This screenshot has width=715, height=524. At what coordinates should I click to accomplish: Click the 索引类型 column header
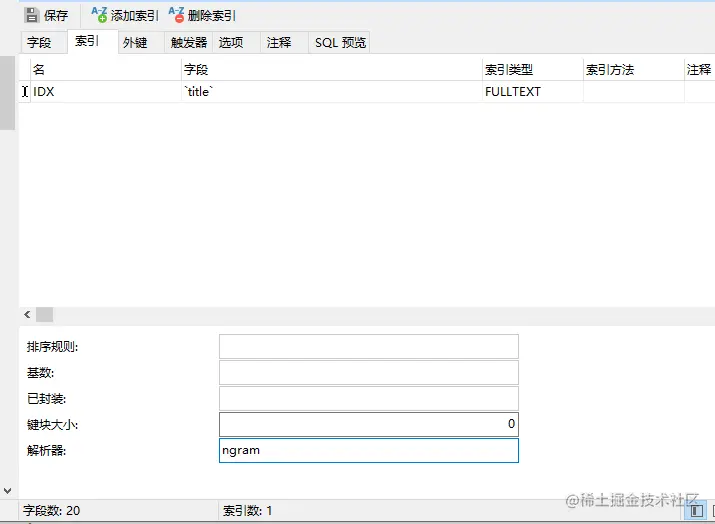[x=533, y=69]
